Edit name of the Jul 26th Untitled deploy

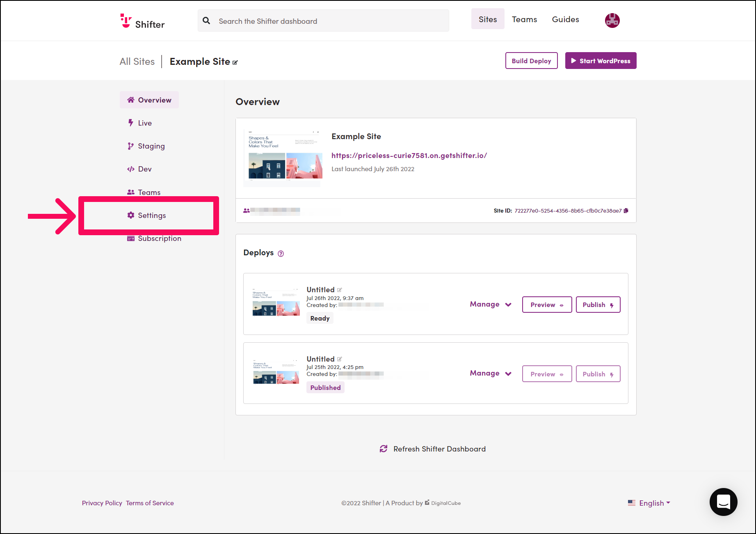[x=339, y=290]
